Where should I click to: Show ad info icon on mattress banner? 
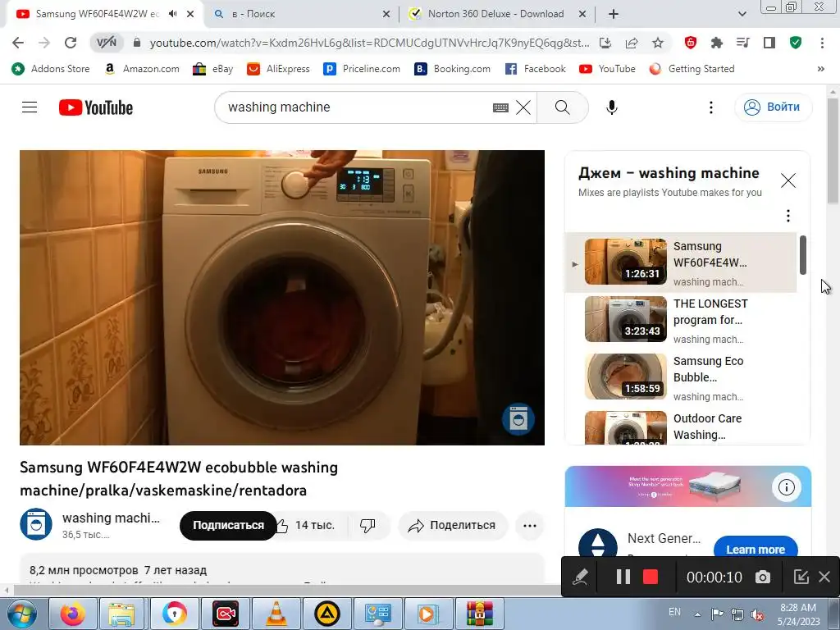[786, 487]
